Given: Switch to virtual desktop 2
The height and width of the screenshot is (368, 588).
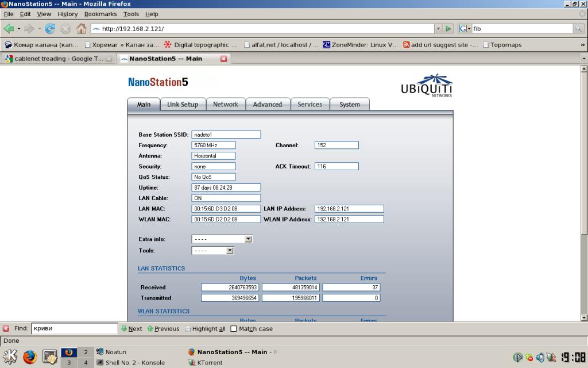Looking at the screenshot, I should tap(86, 352).
